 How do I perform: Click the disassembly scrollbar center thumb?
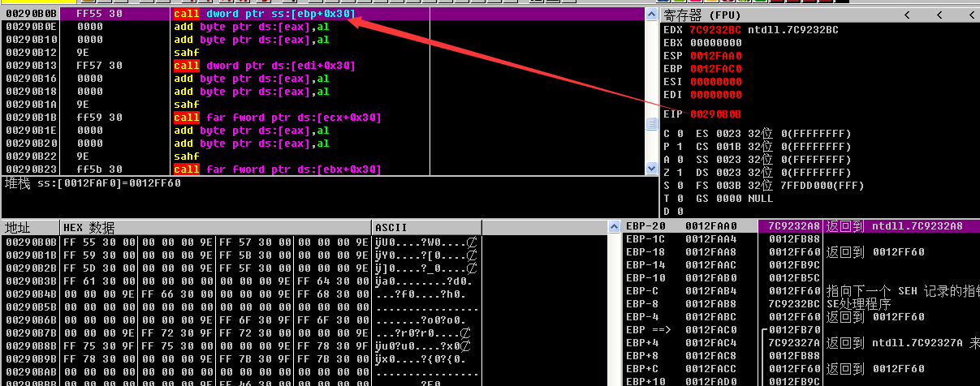tap(650, 124)
